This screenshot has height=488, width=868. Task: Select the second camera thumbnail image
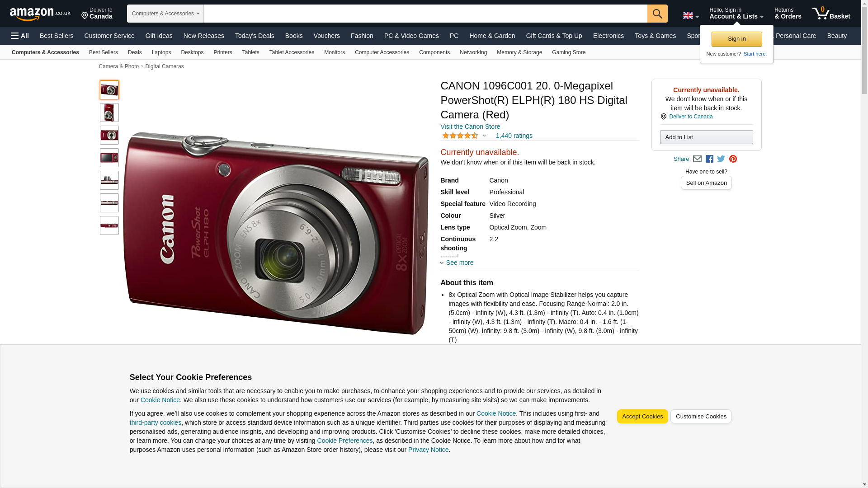click(x=109, y=113)
